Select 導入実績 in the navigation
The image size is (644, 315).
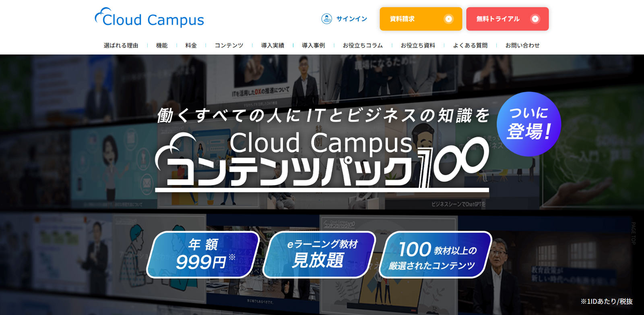(x=272, y=46)
